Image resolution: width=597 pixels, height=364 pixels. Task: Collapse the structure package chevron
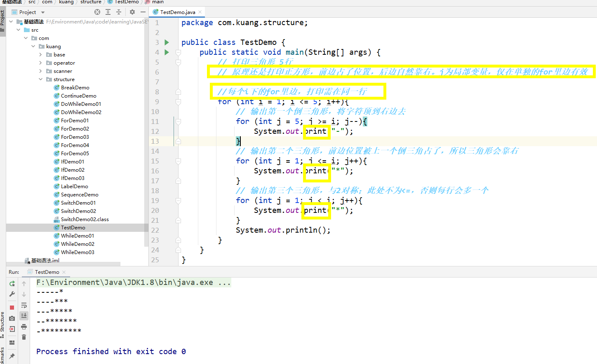click(41, 79)
